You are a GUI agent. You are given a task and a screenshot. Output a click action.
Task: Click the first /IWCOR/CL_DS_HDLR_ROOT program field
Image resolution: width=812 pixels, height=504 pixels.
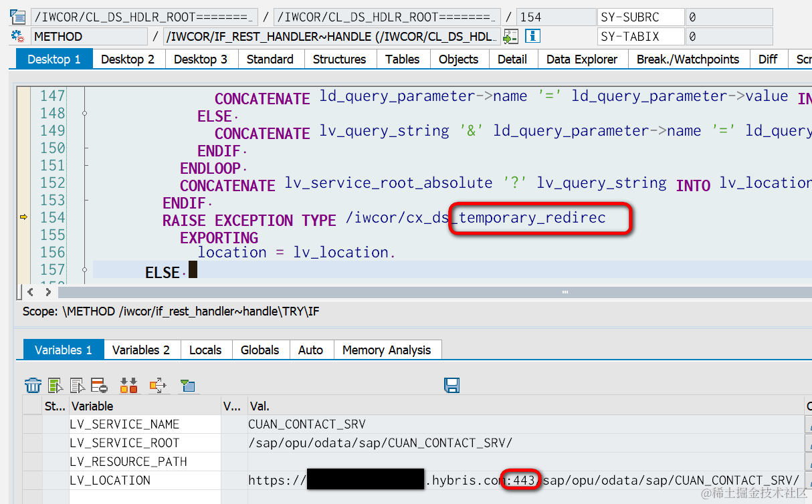click(x=144, y=17)
